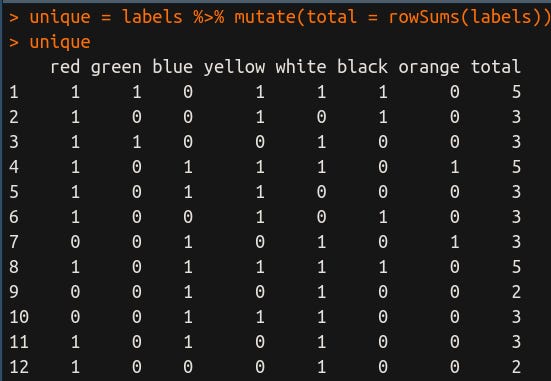Select the "black" column header
Screen dimensions: 551x381
pyautogui.click(x=362, y=66)
